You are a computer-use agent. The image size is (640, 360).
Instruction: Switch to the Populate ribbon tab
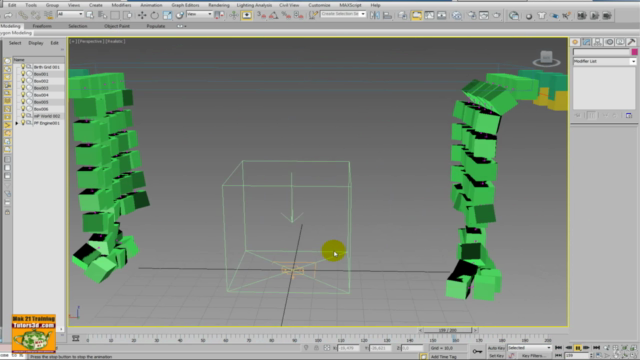(x=156, y=26)
